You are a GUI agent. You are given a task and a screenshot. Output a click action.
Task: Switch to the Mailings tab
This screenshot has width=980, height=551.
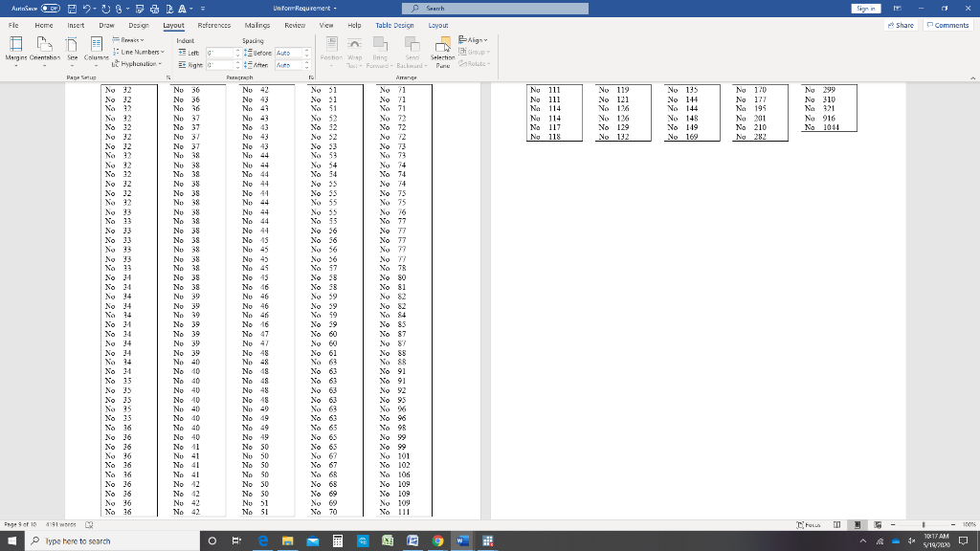pos(256,25)
